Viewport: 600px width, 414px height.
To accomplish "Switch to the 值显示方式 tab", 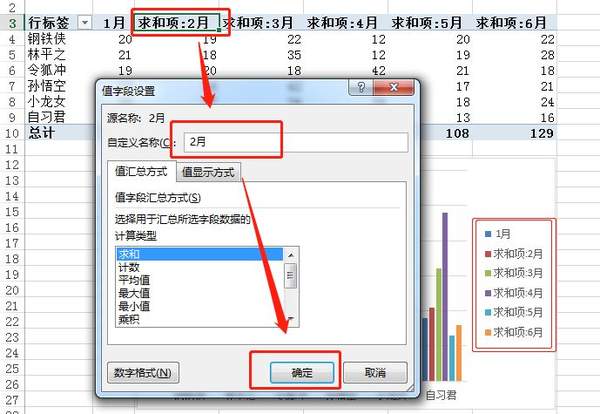I will pos(208,172).
